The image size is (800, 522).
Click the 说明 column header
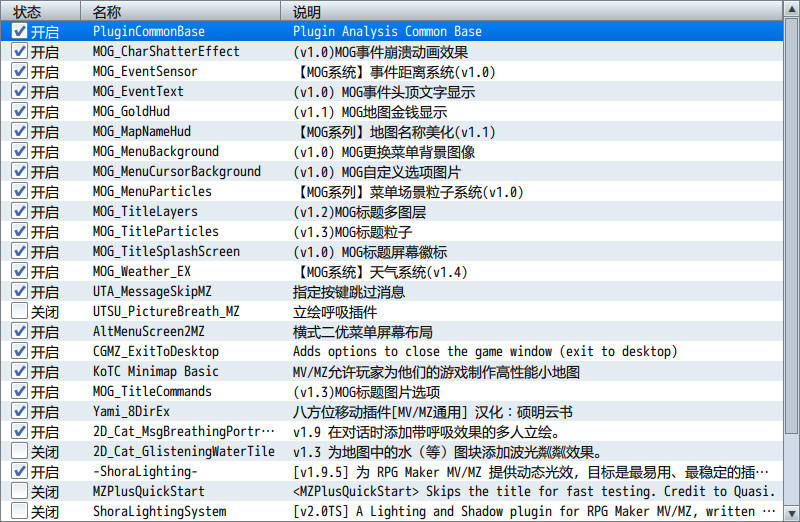click(532, 11)
